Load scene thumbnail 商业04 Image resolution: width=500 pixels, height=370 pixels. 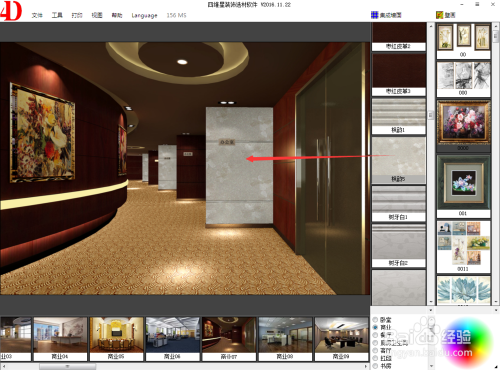point(60,339)
